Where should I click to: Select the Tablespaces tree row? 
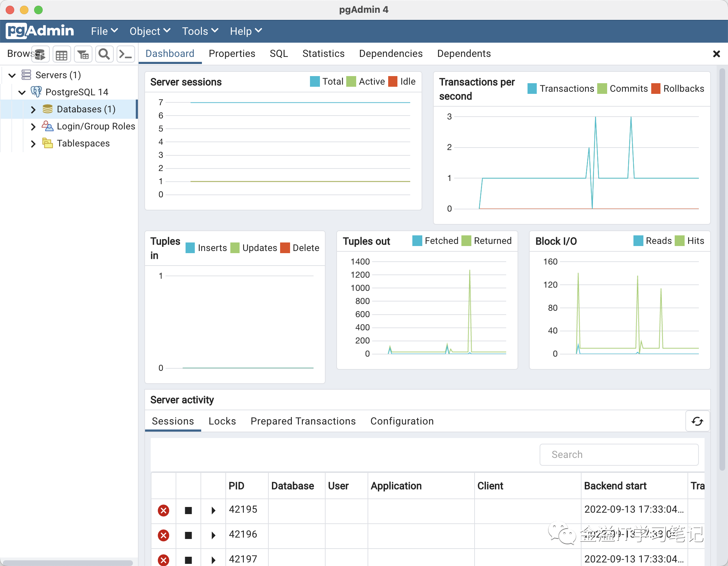(x=69, y=143)
